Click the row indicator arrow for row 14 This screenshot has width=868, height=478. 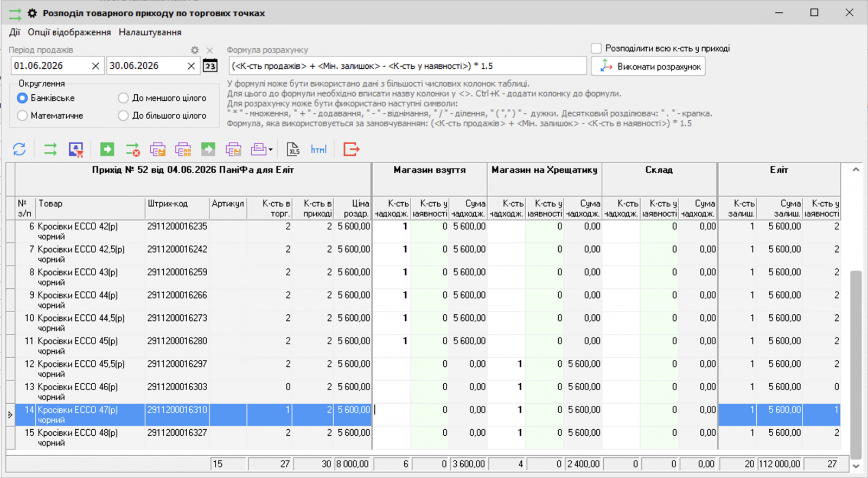pyautogui.click(x=10, y=415)
